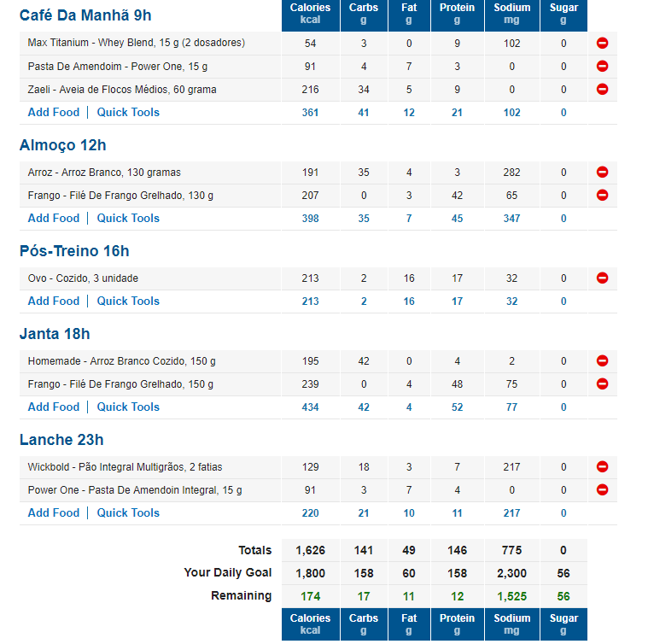This screenshot has height=644, width=654.
Task: Open Quick Tools for Café Da Manhã
Action: [x=128, y=112]
